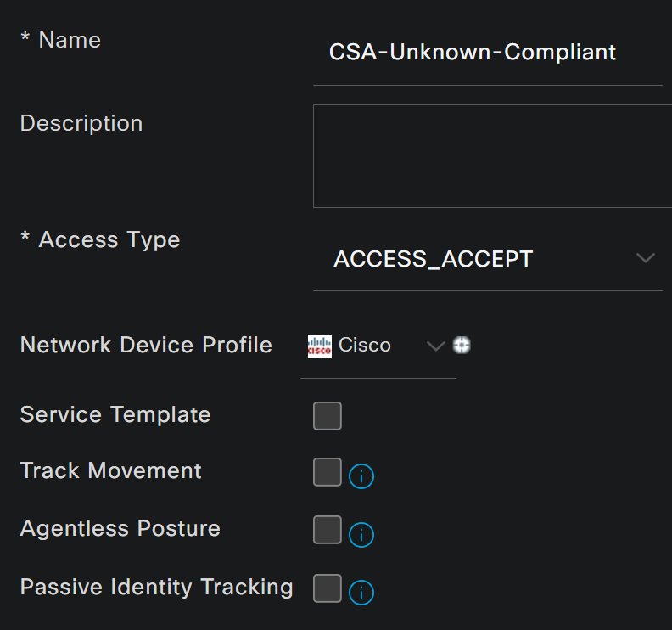Image resolution: width=672 pixels, height=630 pixels.
Task: Click the Track Movement info icon
Action: pyautogui.click(x=361, y=476)
